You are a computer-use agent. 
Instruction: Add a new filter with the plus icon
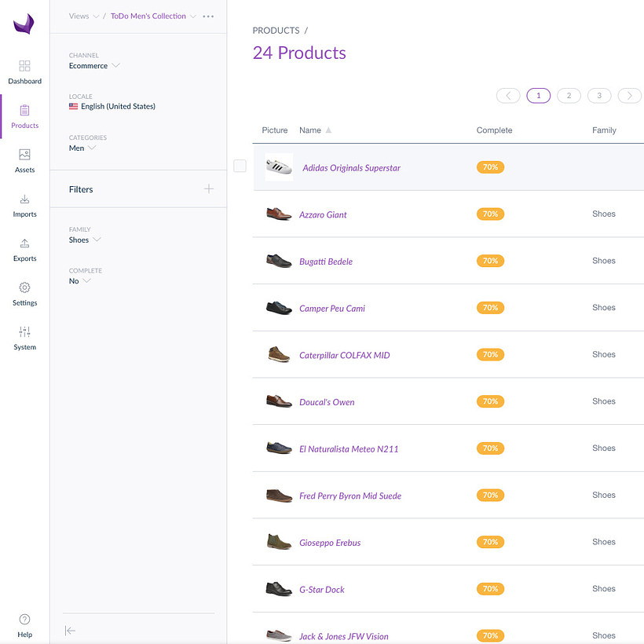209,189
